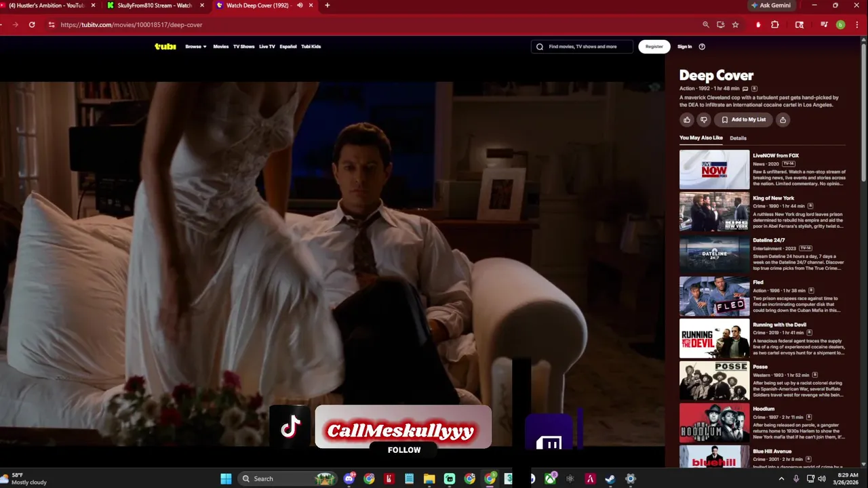The image size is (868, 488).
Task: Open the LiveNOW from FOX thumbnail
Action: (x=714, y=169)
